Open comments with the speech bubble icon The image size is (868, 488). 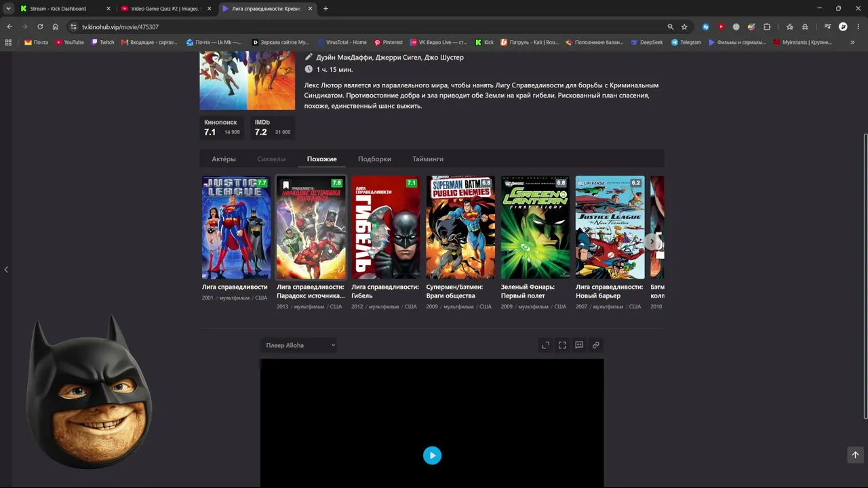pos(579,345)
